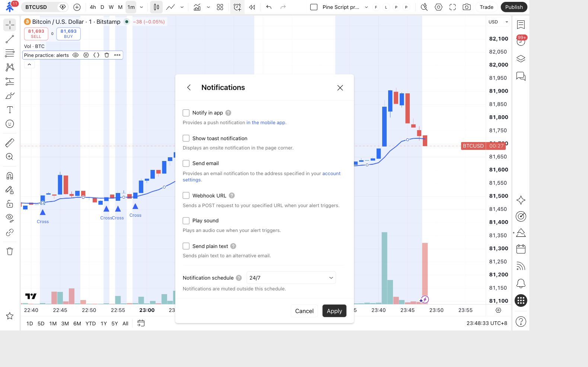
Task: Remove drawings with the trash icon
Action: click(x=10, y=251)
